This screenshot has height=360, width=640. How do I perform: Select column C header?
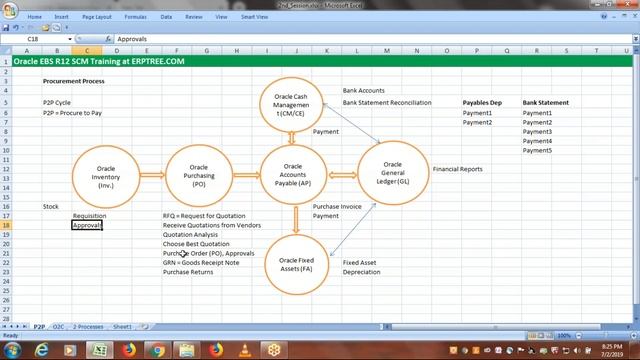(87, 51)
